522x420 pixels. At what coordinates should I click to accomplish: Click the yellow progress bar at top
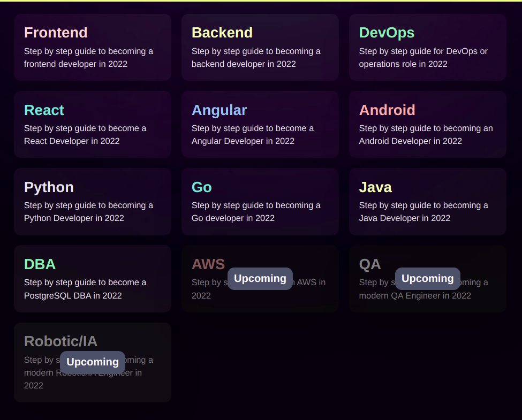(x=261, y=2)
